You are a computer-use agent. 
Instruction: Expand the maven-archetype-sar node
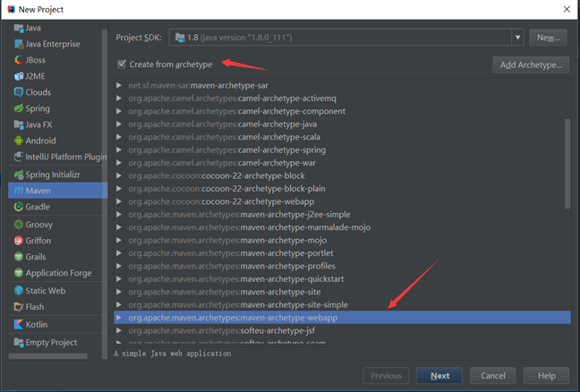(119, 85)
